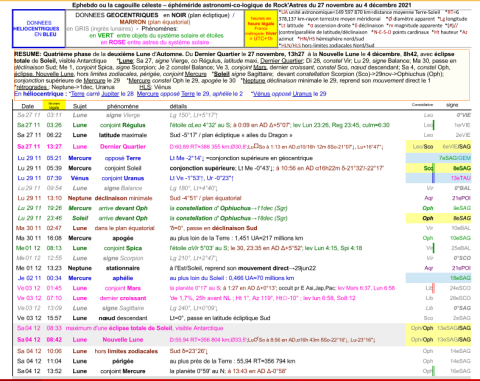Select the phénomène column header
Viewport: 480px width, 381px height.
tap(123, 106)
